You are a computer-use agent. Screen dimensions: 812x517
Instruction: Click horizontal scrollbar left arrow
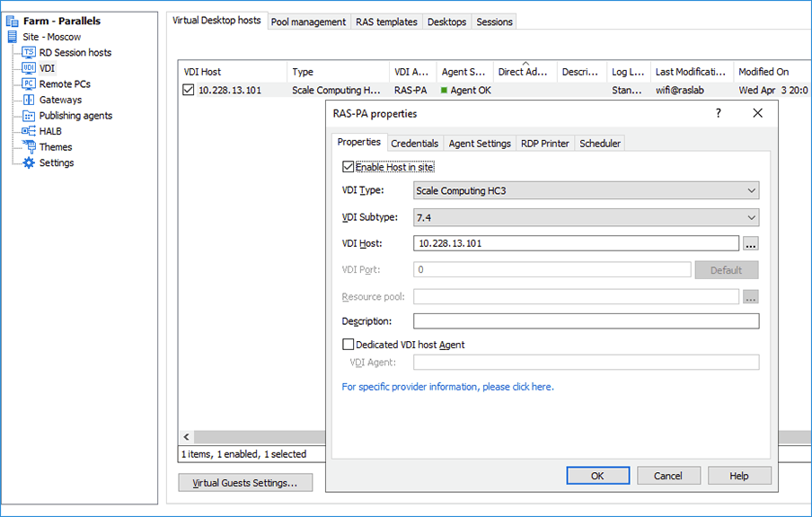point(187,437)
